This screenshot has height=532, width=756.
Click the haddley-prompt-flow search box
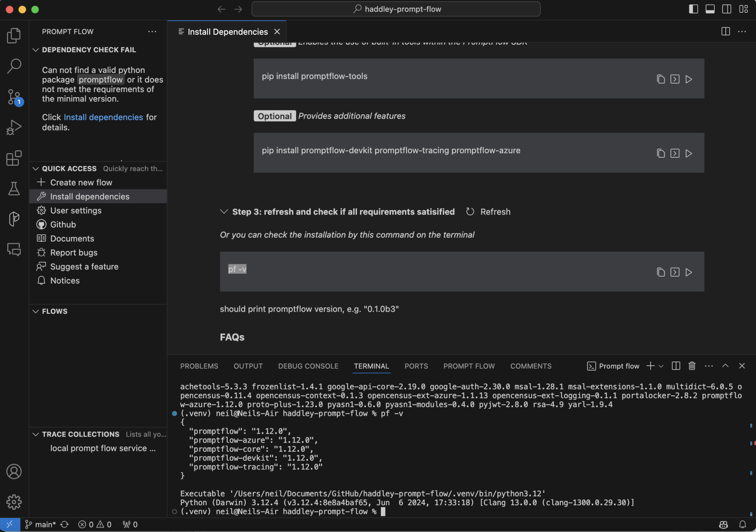(396, 9)
